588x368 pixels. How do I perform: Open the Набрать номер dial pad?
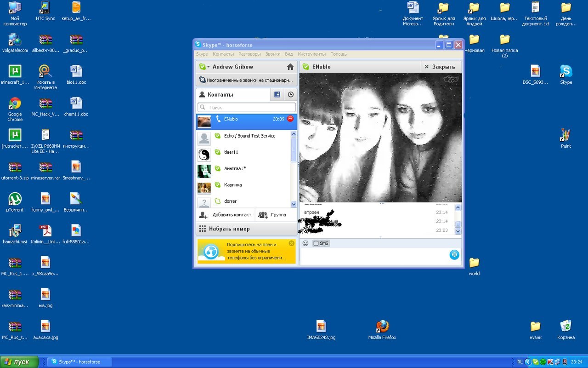point(229,229)
